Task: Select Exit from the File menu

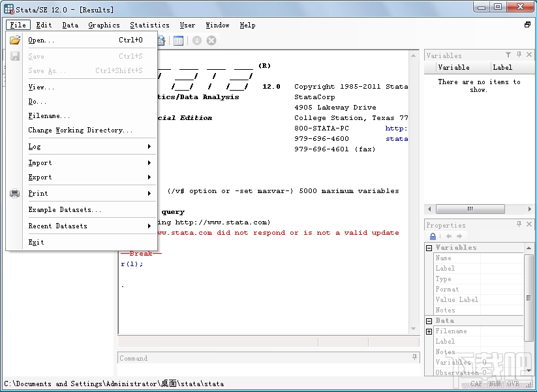Action: coord(36,242)
